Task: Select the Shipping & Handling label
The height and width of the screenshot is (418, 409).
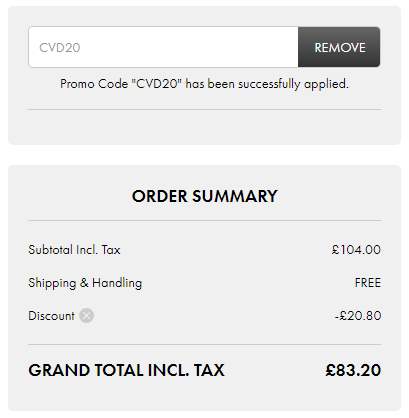Action: (85, 283)
